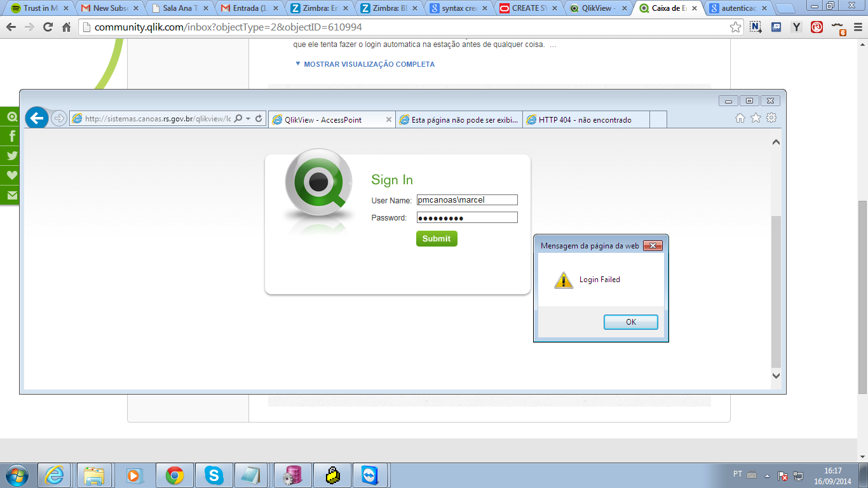Open Chrome home page icon
868x488 pixels.
66,27
